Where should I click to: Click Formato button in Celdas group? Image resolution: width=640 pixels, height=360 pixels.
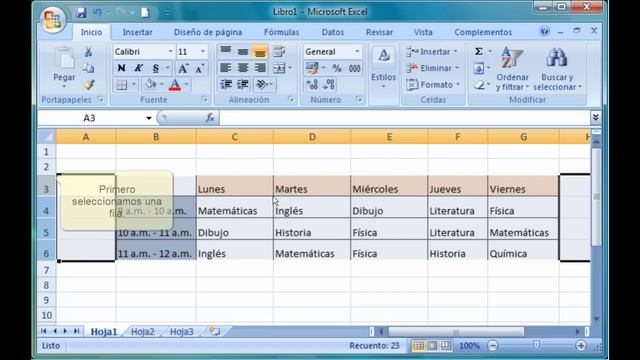433,84
